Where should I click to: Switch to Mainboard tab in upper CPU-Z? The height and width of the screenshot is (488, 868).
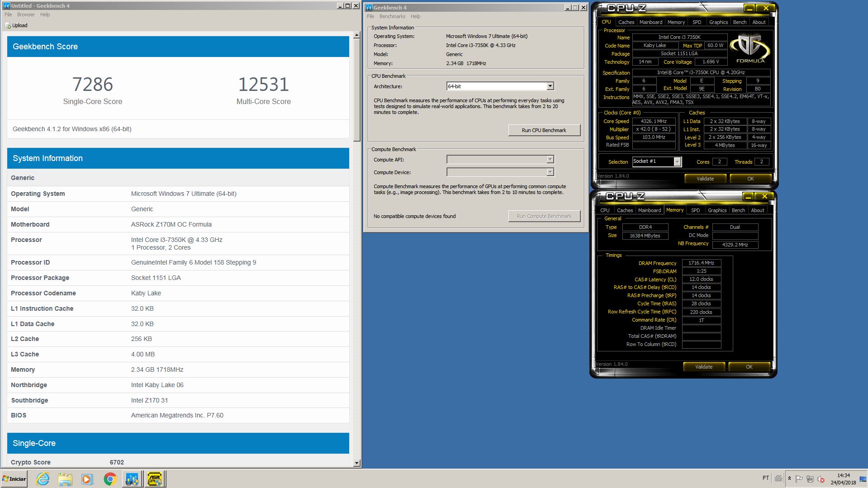coord(651,22)
